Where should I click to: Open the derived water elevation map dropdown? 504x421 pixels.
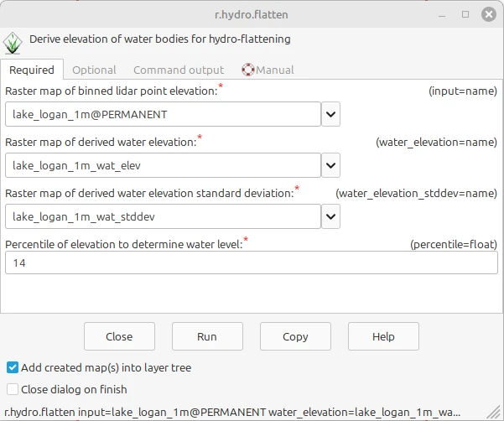point(330,165)
